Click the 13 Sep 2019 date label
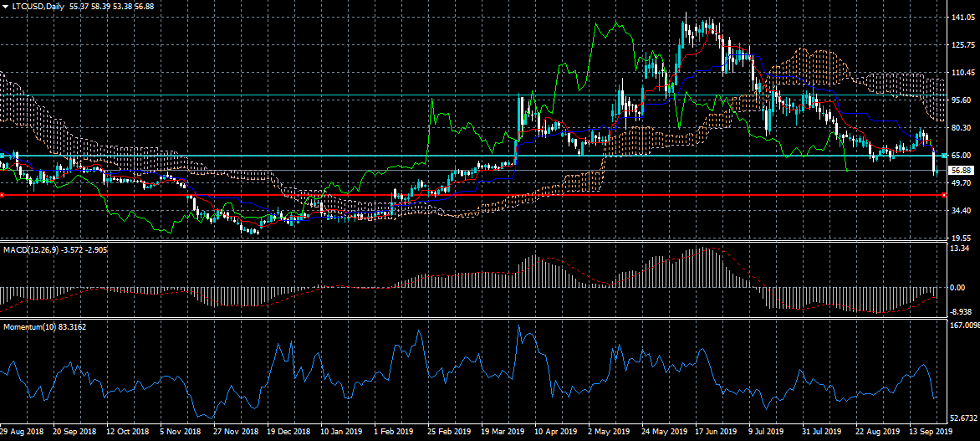The width and height of the screenshot is (980, 441). pyautogui.click(x=929, y=432)
